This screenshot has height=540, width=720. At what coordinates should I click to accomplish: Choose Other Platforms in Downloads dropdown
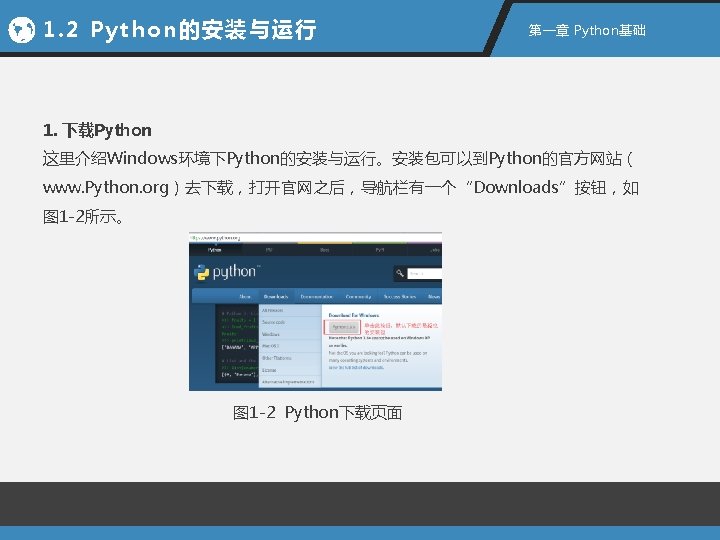[290, 358]
